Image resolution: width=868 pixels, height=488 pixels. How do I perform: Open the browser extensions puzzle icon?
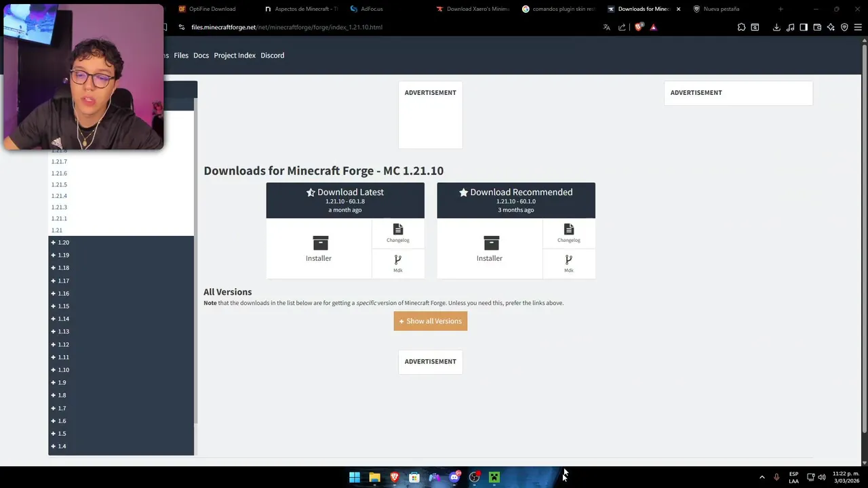pyautogui.click(x=741, y=27)
